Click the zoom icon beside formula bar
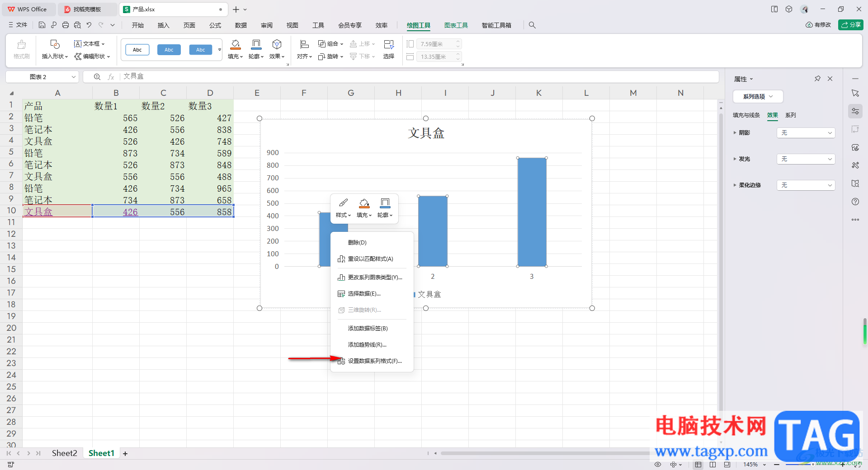 (x=97, y=77)
